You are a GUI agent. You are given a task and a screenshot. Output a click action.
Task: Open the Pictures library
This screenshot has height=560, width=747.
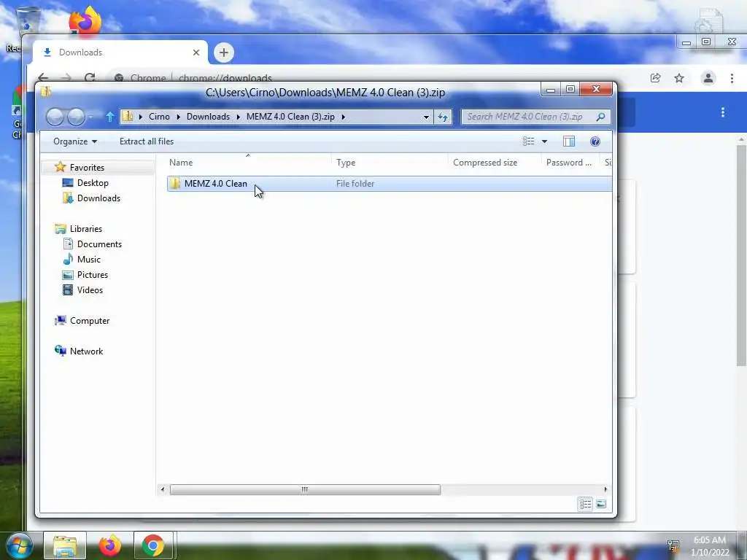coord(93,275)
